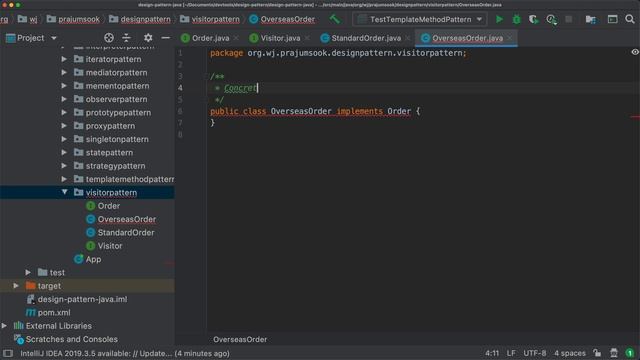Expand the statepattern folder
Screen dimensions: 640x360
tap(64, 153)
